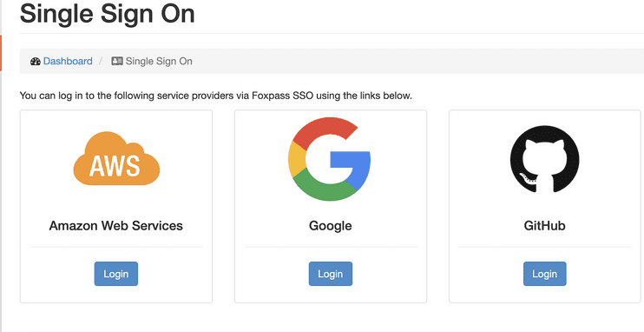This screenshot has width=644, height=332.
Task: Click the orange sidebar marker at left edge
Action: pyautogui.click(x=1, y=53)
